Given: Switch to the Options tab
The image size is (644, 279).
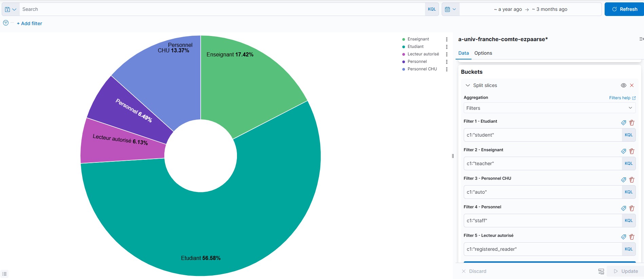Looking at the screenshot, I should coord(483,53).
